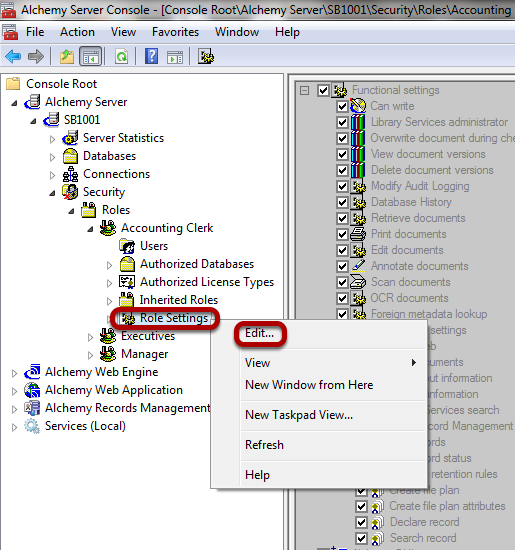Toggle Retrieve documents checkbox
515x550 pixels.
point(342,218)
